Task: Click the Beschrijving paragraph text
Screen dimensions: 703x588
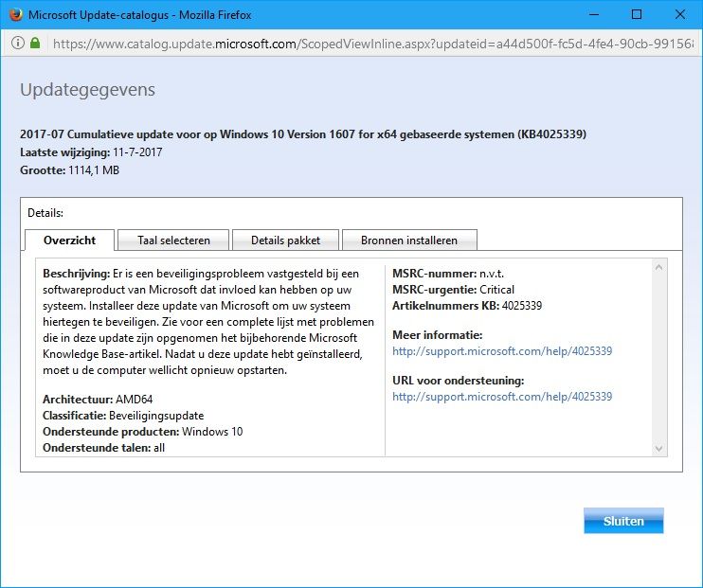Action: tap(209, 321)
